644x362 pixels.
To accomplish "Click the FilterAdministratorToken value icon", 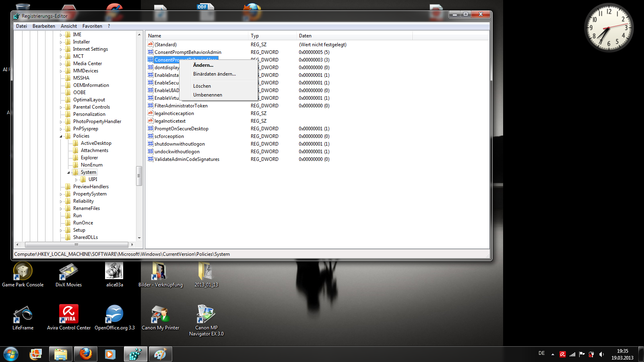I will pos(151,105).
